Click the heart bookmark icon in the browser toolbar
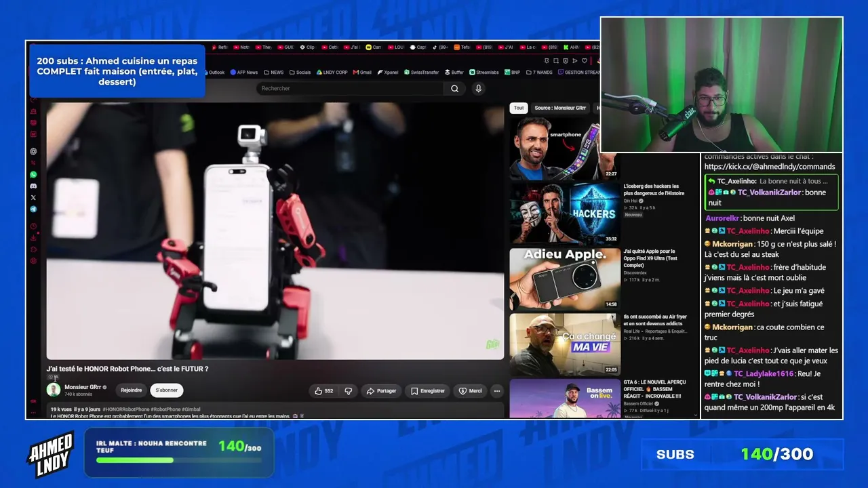Image resolution: width=868 pixels, height=488 pixels. (x=585, y=61)
